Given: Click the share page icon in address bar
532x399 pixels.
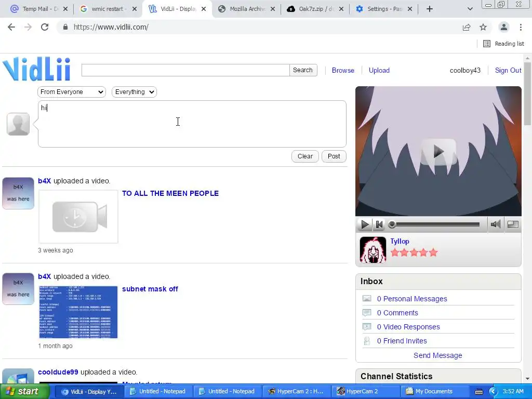Looking at the screenshot, I should pos(467,27).
